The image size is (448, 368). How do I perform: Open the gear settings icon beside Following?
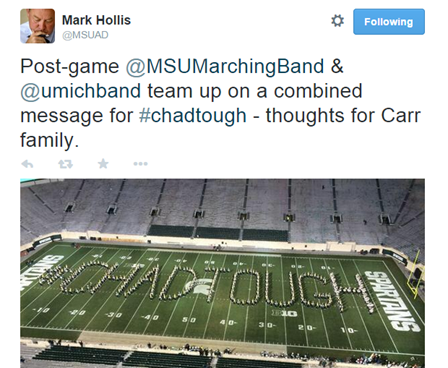(x=337, y=21)
